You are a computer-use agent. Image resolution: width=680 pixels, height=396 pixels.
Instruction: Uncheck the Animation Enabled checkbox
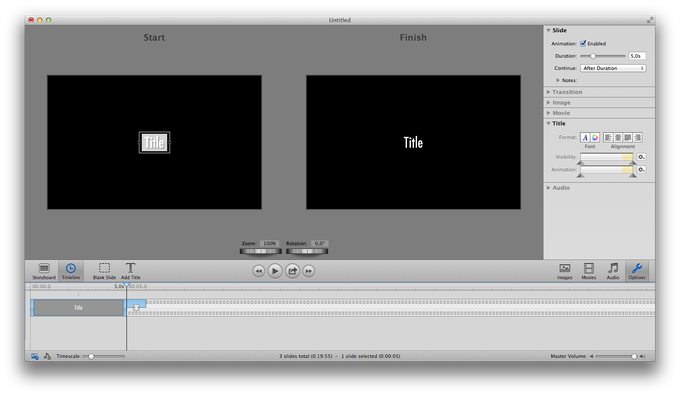click(x=583, y=43)
